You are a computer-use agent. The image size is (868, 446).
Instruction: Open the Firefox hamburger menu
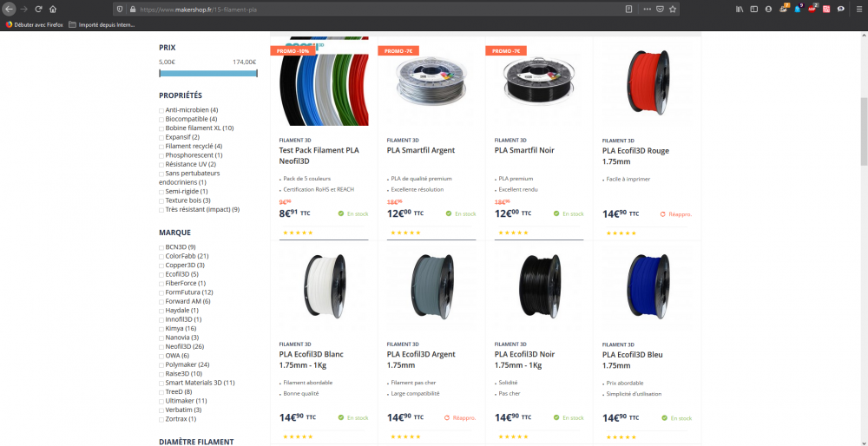858,9
